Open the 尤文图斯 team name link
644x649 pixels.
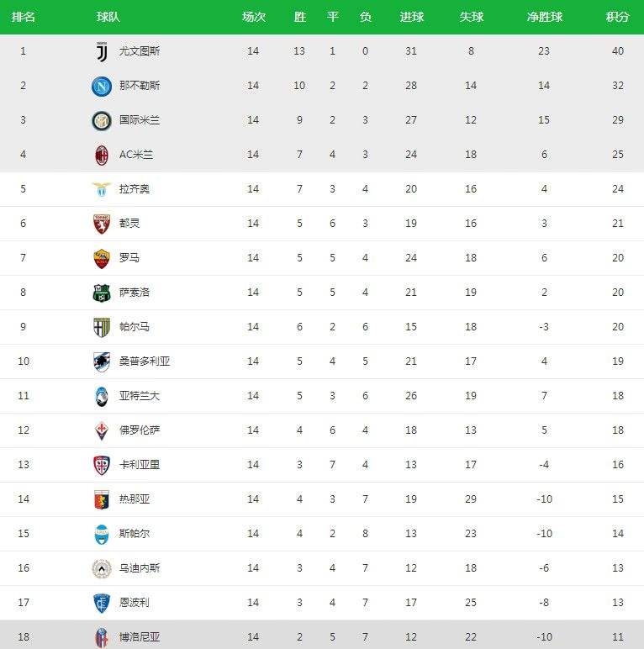[x=140, y=51]
